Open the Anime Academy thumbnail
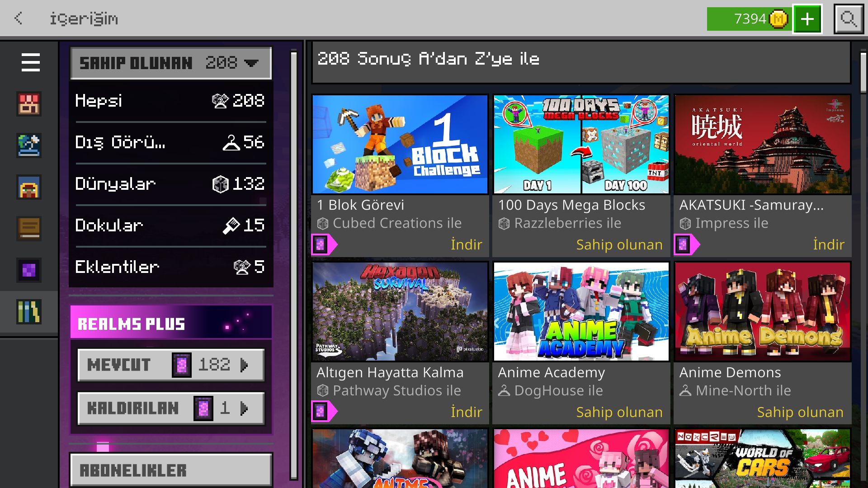 point(581,312)
